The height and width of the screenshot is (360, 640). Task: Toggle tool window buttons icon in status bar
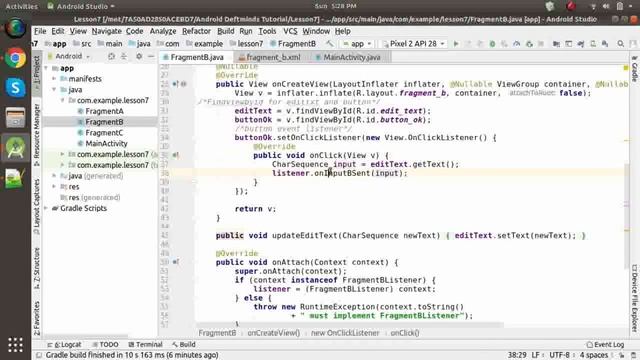coord(39,355)
